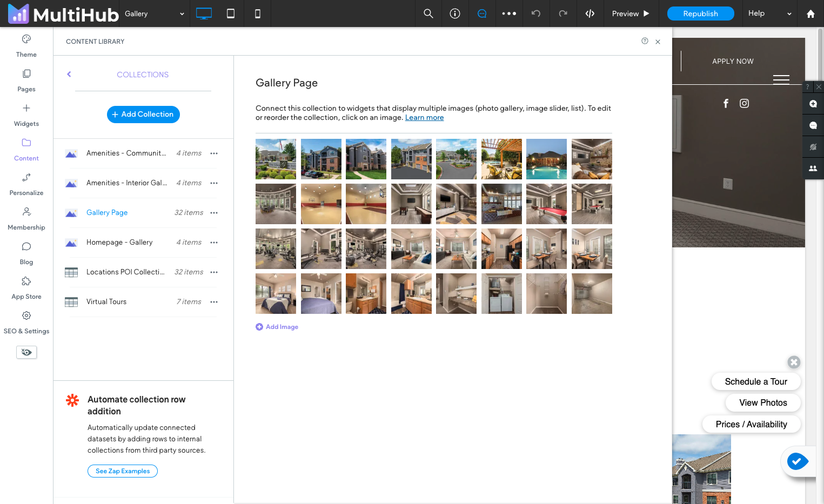The image size is (824, 504).
Task: Open more options for Gallery Page collection
Action: [214, 213]
